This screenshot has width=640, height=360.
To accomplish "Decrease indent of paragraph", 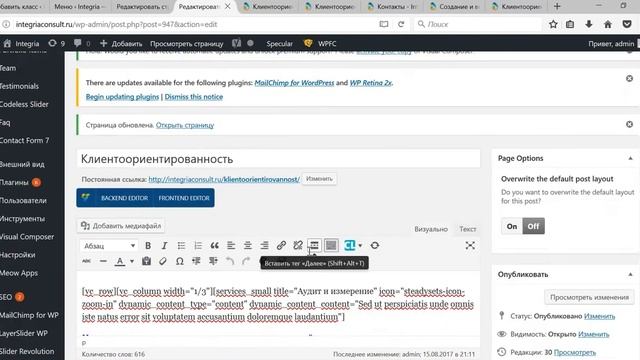I will point(196,261).
